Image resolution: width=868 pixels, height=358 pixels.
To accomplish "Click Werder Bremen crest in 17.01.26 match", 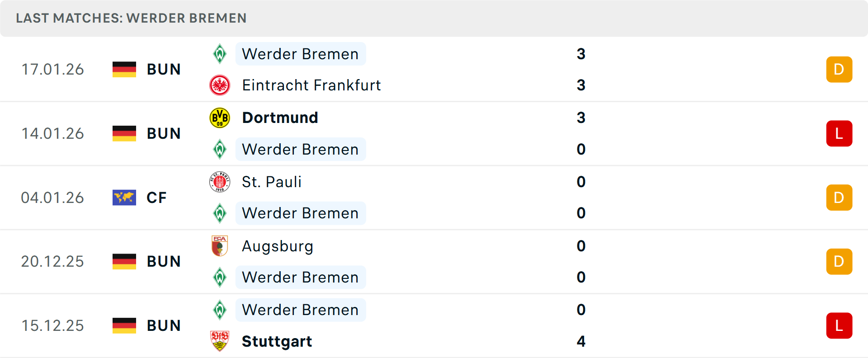I will (x=220, y=54).
